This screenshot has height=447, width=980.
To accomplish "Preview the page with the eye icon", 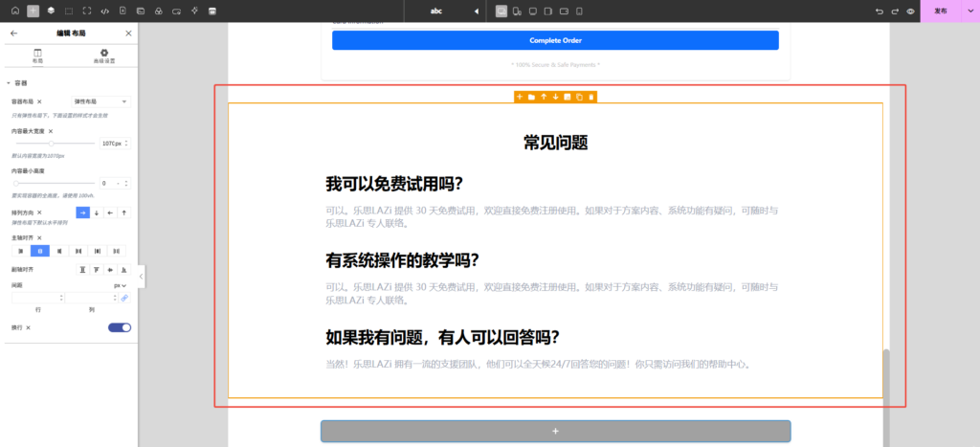I will (x=910, y=11).
